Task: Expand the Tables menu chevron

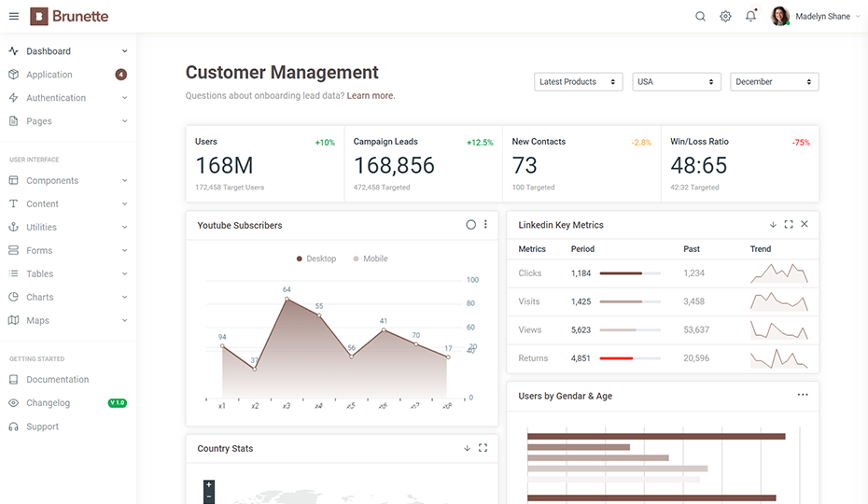Action: coord(124,273)
